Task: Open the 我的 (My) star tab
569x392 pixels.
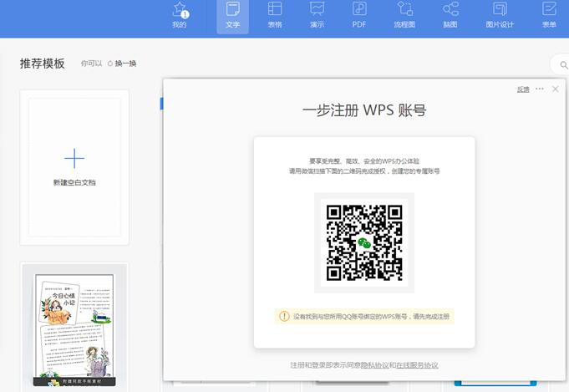Action: (x=180, y=17)
